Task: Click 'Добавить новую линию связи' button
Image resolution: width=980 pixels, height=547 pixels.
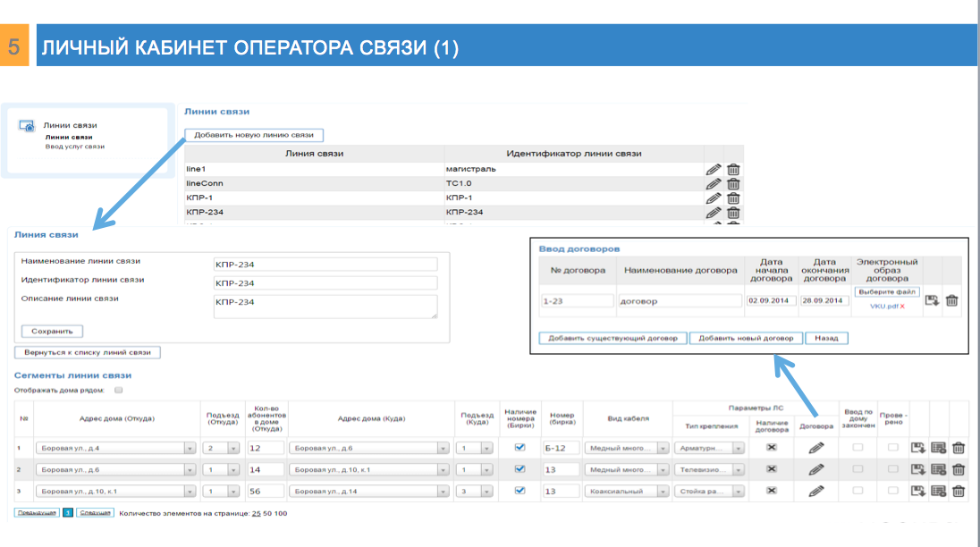Action: [254, 135]
